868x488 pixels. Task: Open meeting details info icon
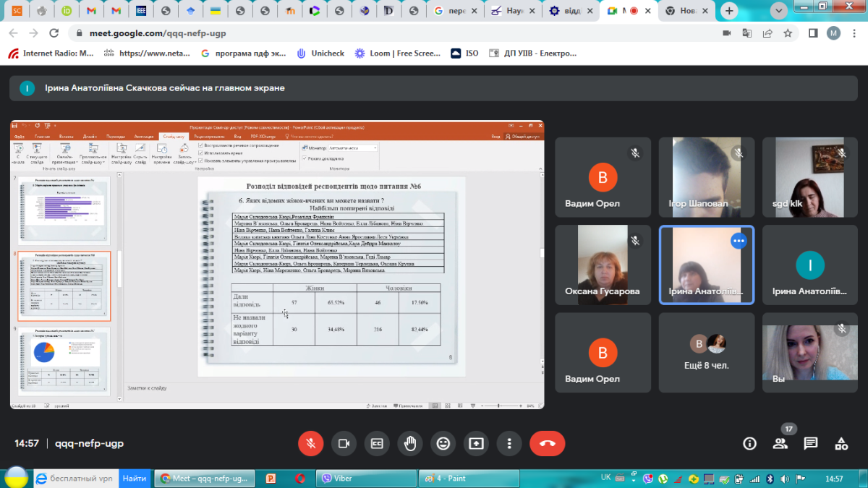pyautogui.click(x=749, y=443)
